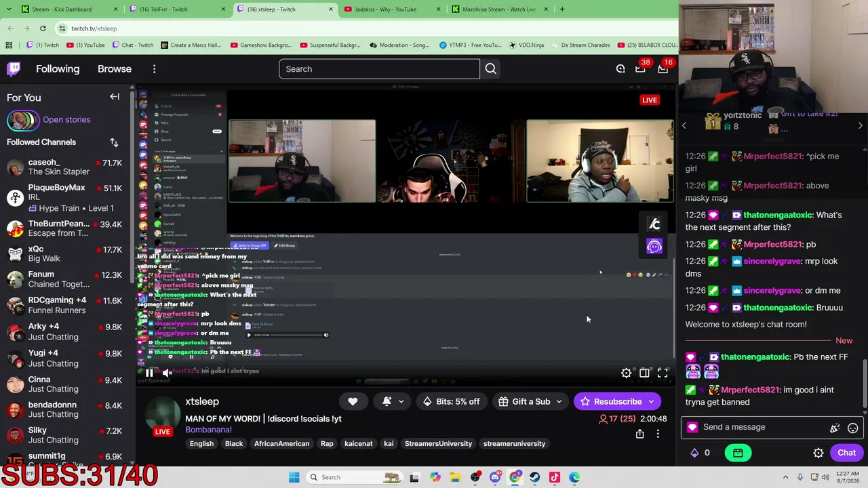
Task: Open the xtsleep channel name link
Action: tap(202, 401)
